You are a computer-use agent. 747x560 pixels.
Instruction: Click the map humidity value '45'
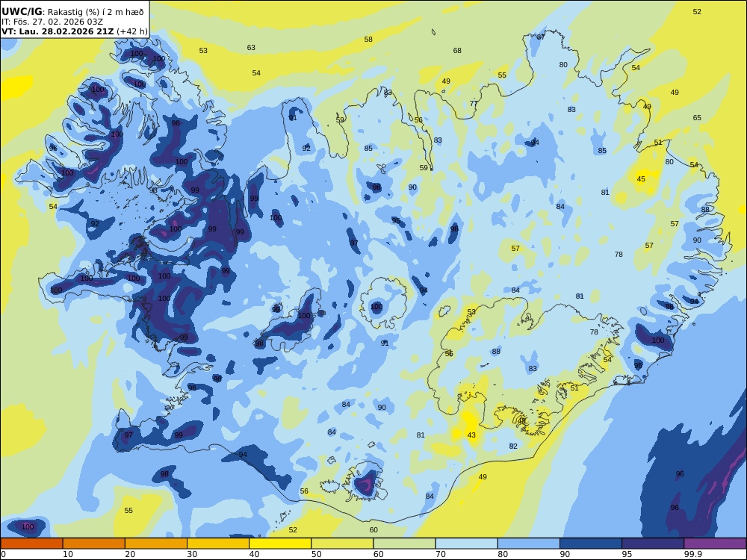pos(641,179)
